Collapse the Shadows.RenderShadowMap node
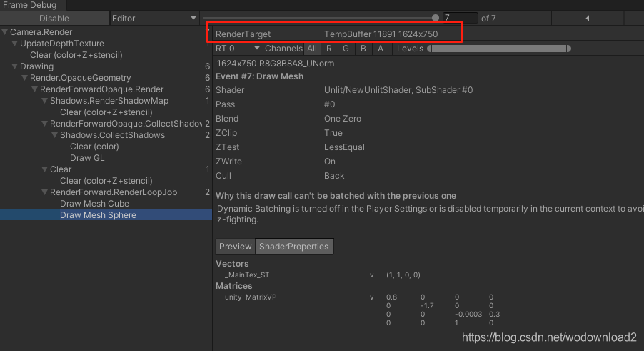The width and height of the screenshot is (644, 351). [45, 101]
